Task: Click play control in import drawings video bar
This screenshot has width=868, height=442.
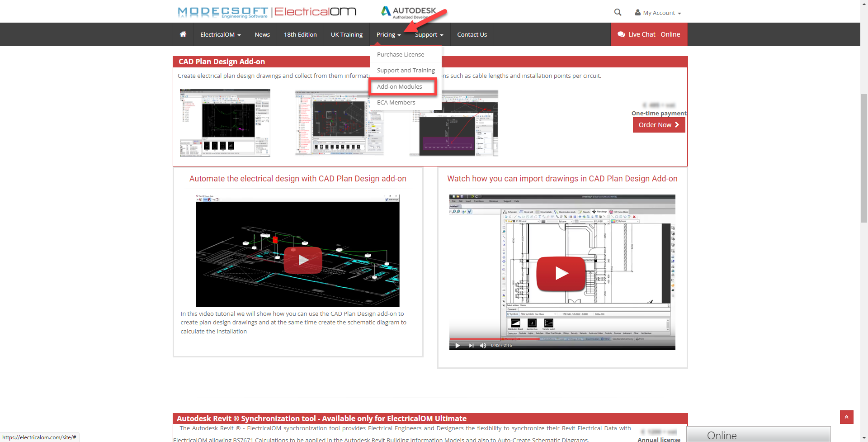Action: click(x=458, y=345)
